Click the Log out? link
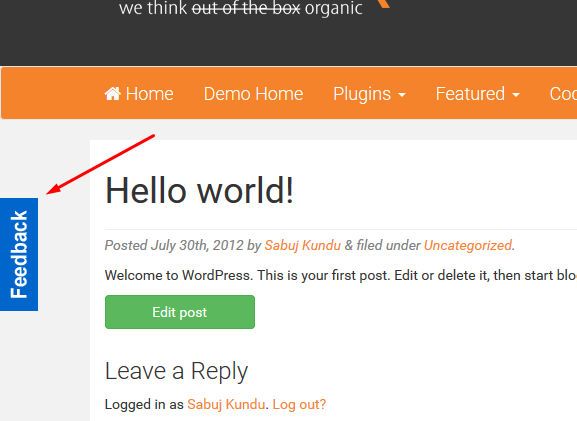Screen dimensions: 577x421 pyautogui.click(x=299, y=404)
